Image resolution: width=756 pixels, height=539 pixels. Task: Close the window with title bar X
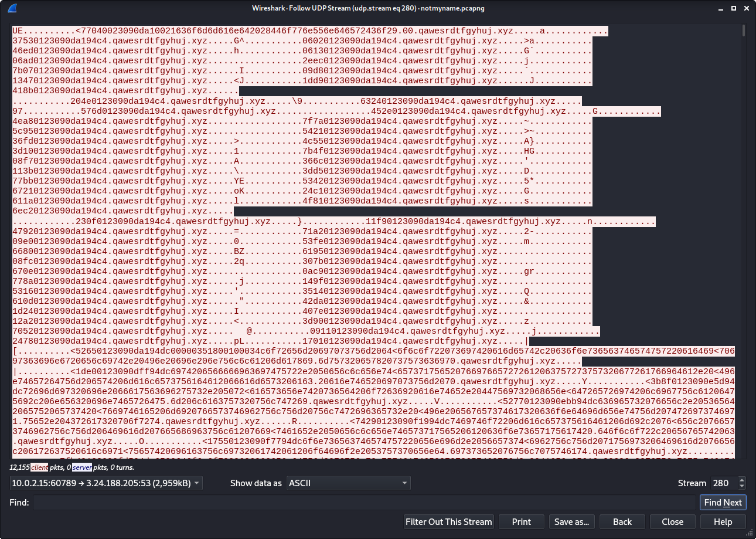(x=747, y=8)
